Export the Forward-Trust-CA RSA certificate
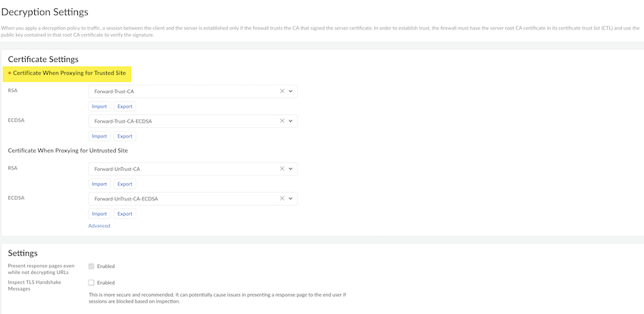Viewport: 644px width, 314px height. [x=124, y=107]
